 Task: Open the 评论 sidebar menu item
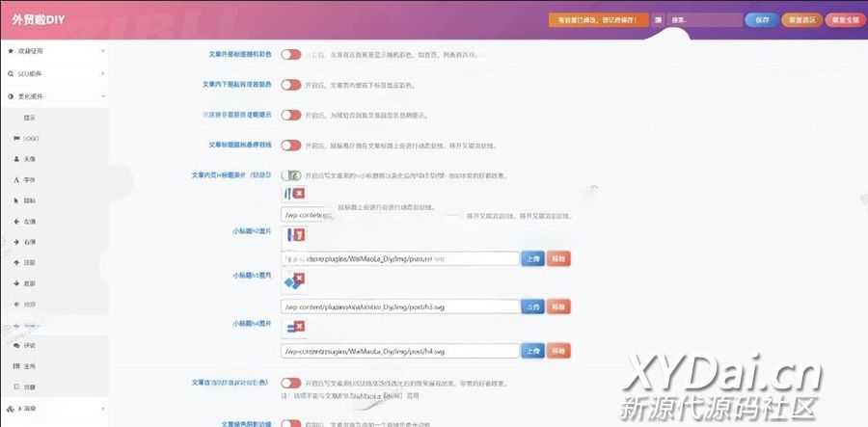[x=29, y=344]
